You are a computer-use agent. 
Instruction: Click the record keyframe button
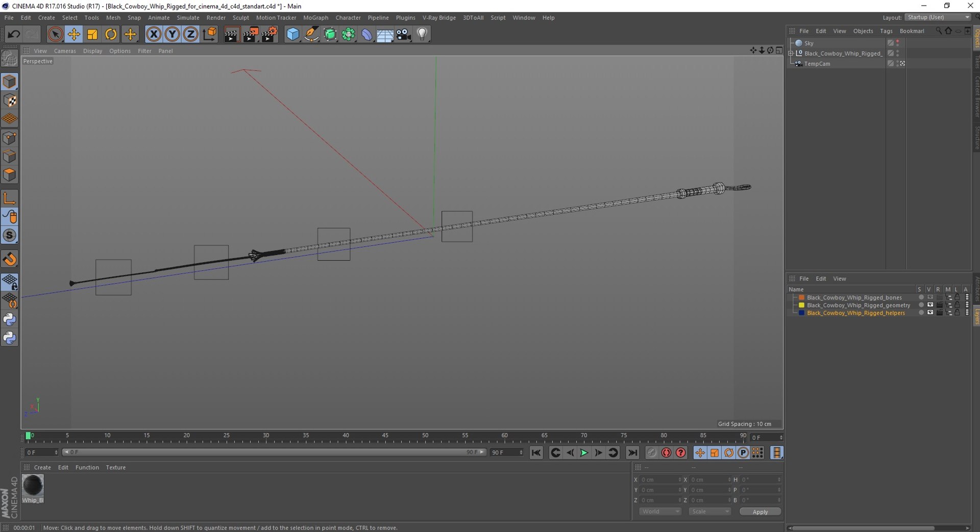652,452
